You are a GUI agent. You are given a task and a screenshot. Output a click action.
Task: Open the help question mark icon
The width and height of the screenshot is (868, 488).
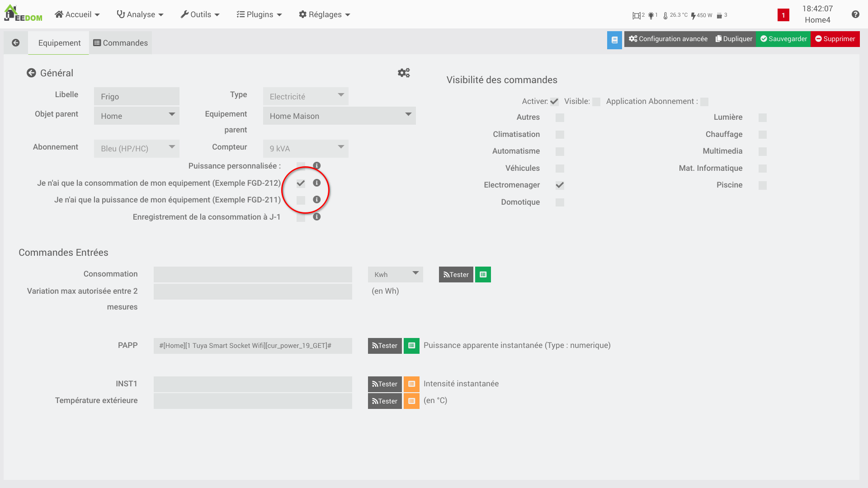tap(855, 14)
